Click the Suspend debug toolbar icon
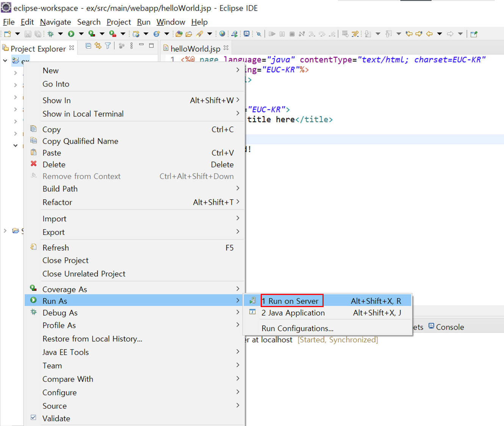This screenshot has width=504, height=426. 282,34
